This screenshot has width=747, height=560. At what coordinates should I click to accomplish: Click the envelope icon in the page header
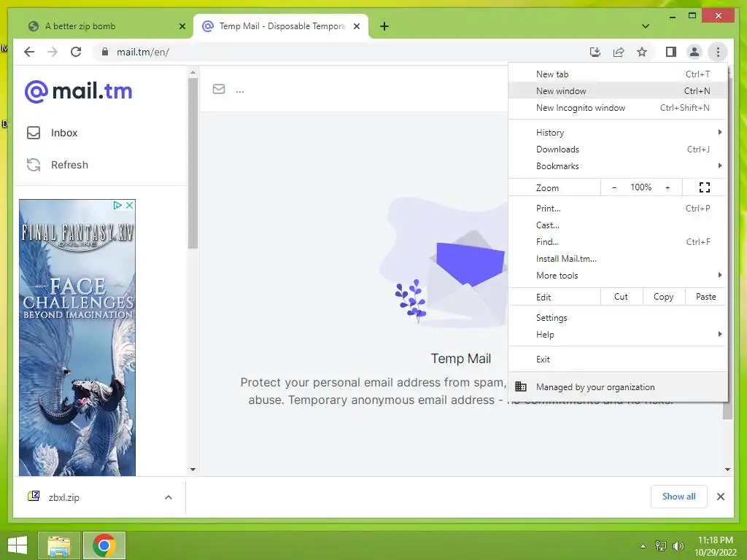pyautogui.click(x=219, y=89)
